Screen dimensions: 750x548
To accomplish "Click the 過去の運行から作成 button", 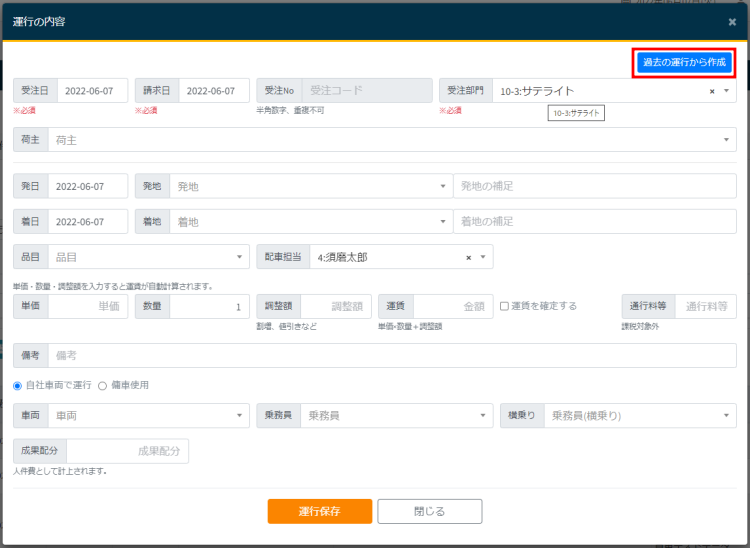I will tap(685, 62).
